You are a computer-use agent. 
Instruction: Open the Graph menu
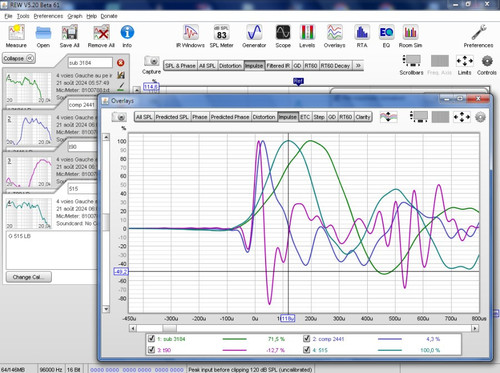click(75, 16)
